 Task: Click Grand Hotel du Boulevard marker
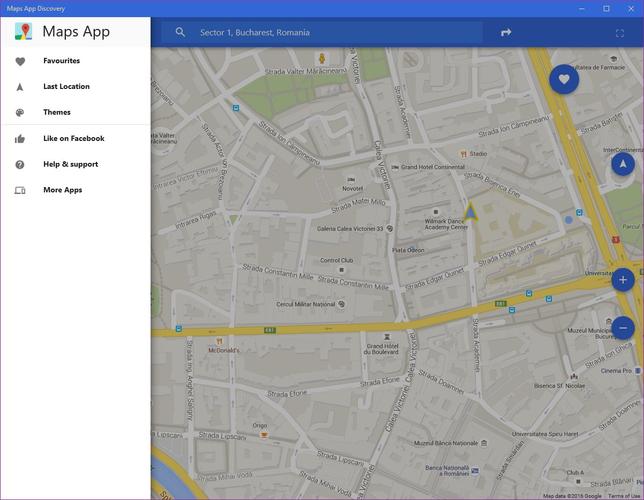click(386, 337)
